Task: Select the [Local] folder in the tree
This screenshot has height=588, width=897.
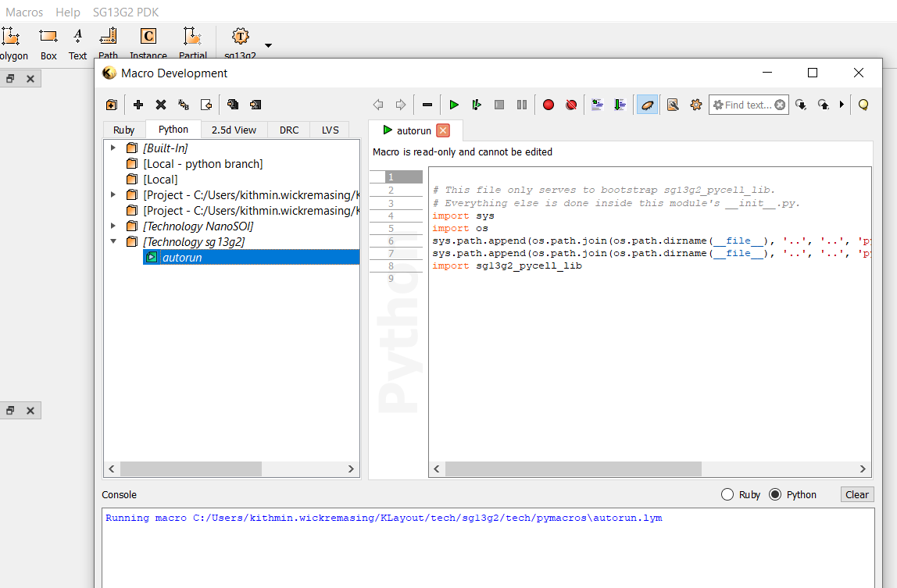Action: pyautogui.click(x=160, y=180)
